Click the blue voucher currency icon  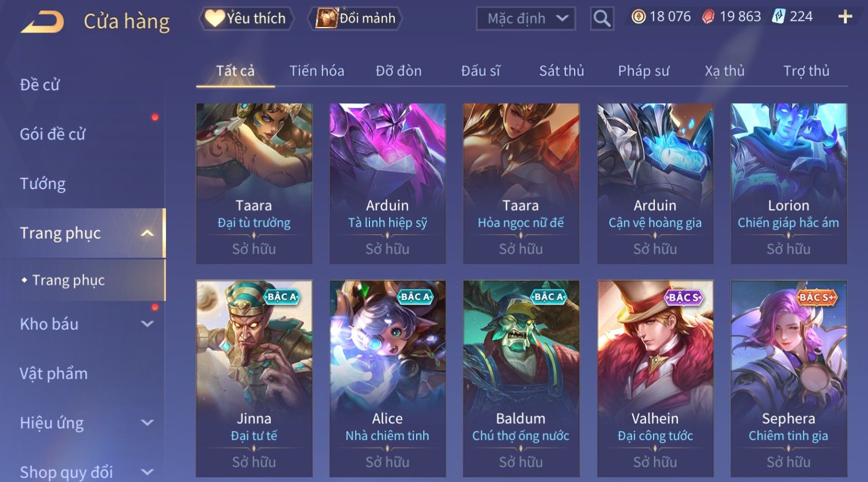pyautogui.click(x=779, y=17)
